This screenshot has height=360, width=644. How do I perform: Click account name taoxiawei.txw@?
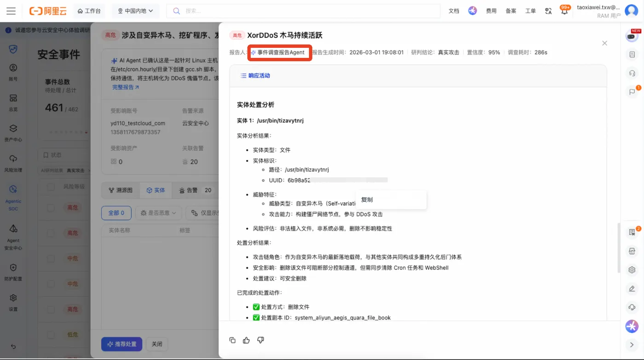tap(598, 7)
